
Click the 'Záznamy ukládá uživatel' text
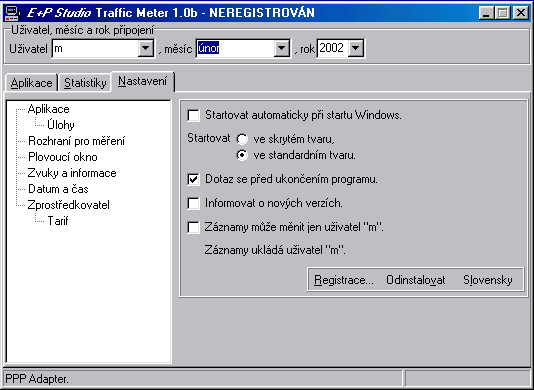(275, 250)
